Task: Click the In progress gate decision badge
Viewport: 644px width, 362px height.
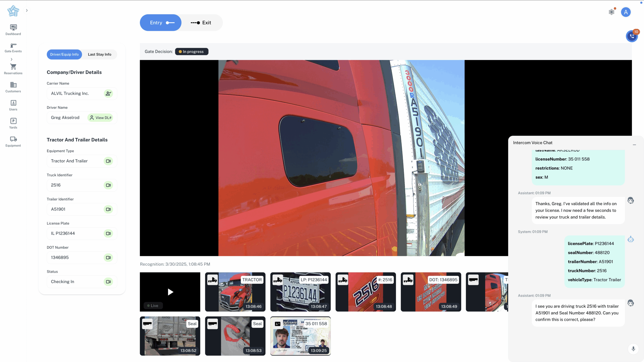Action: tap(191, 52)
